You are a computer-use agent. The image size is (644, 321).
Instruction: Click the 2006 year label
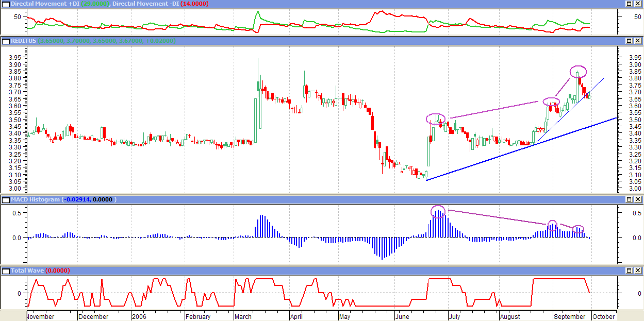point(140,316)
